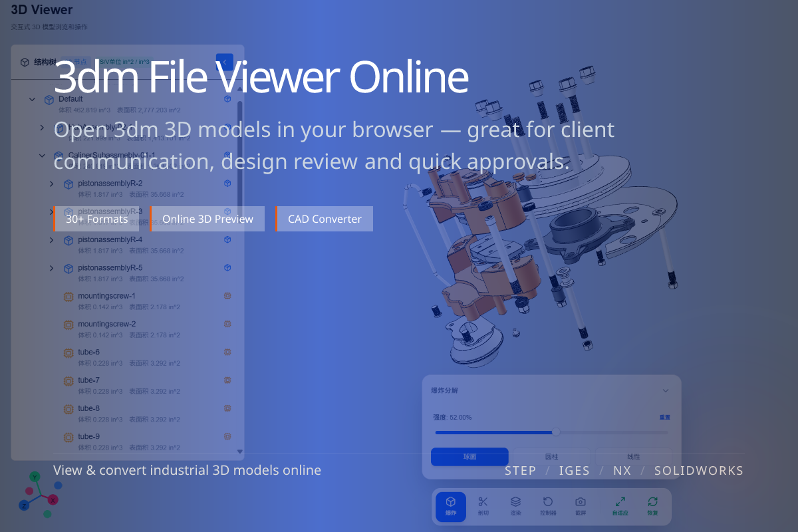The image size is (798, 532).
Task: Click part icon beside tube-6
Action: click(x=68, y=353)
